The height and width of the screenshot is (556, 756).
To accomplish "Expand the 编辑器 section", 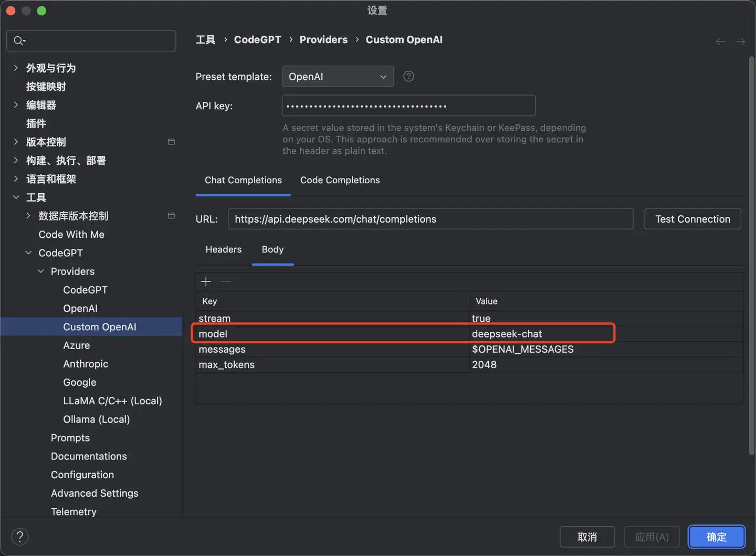I will tap(16, 105).
